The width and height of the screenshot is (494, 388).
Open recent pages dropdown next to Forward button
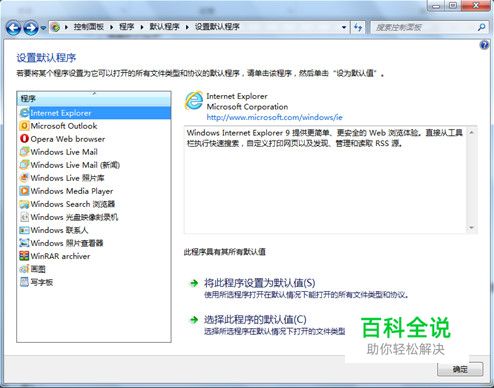click(x=43, y=28)
